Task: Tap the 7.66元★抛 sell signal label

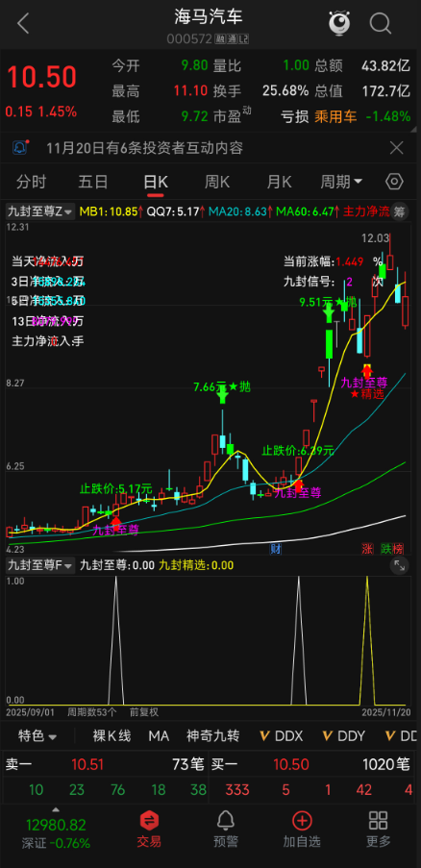Action: 222,387
